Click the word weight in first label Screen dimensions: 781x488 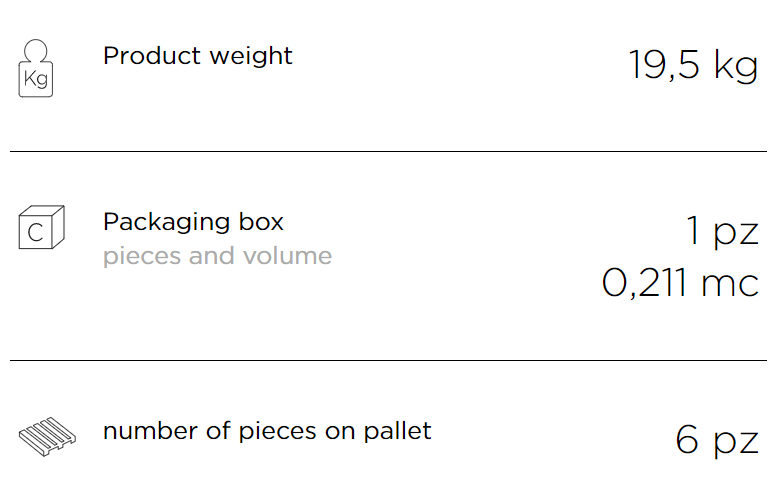click(x=251, y=56)
